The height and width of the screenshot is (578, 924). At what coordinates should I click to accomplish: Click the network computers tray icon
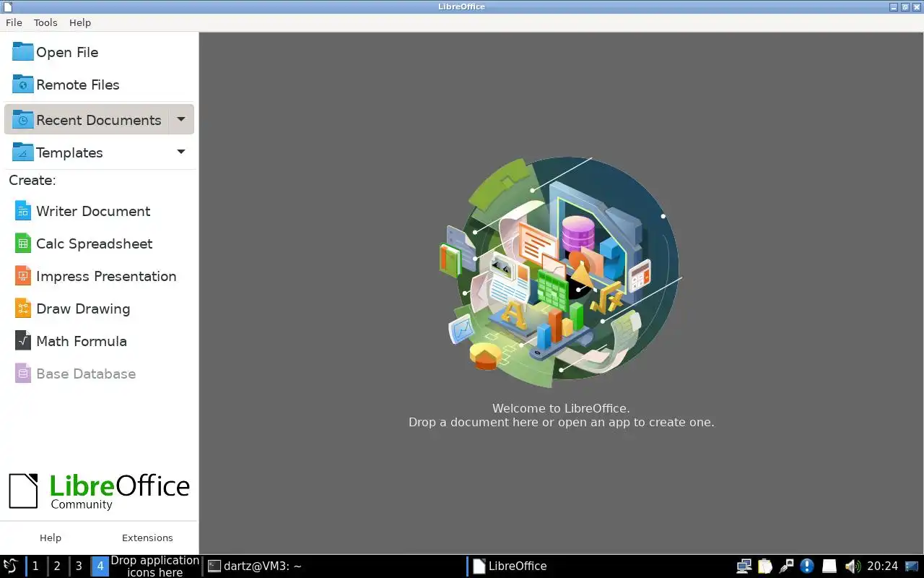point(744,566)
